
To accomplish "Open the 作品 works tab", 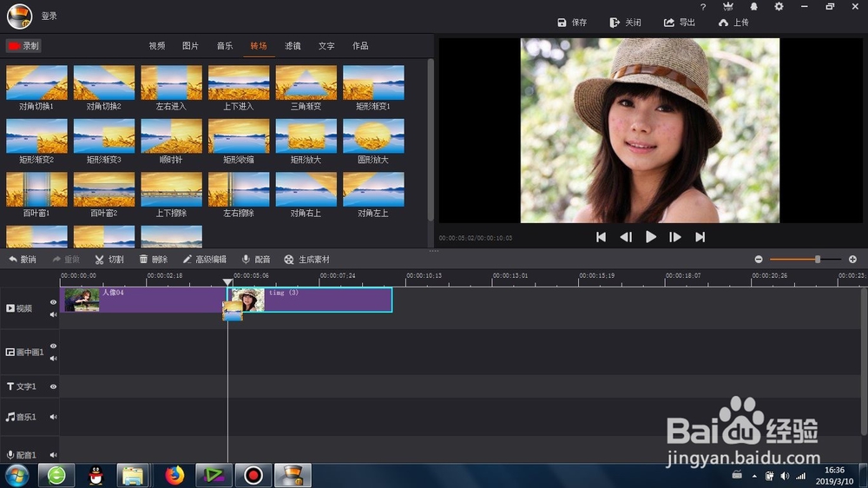I will coord(360,46).
